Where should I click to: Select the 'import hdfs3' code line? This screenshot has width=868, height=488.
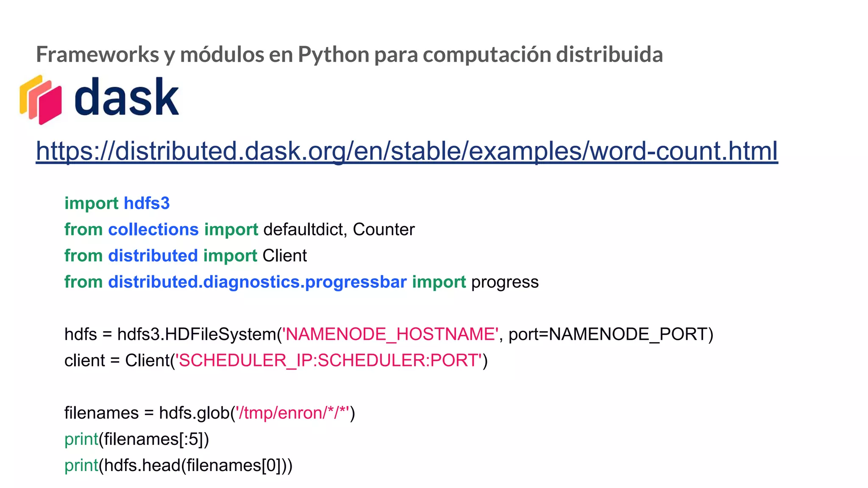click(117, 203)
